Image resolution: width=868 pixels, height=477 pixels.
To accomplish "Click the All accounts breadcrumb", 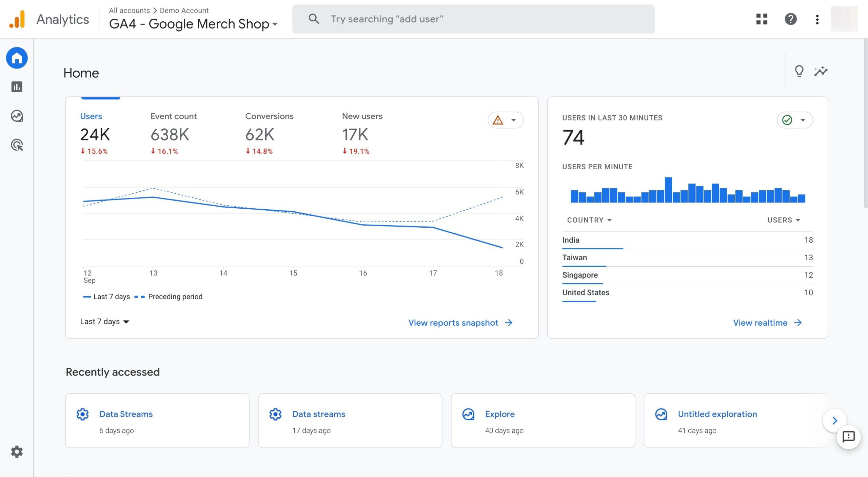I will click(x=129, y=11).
